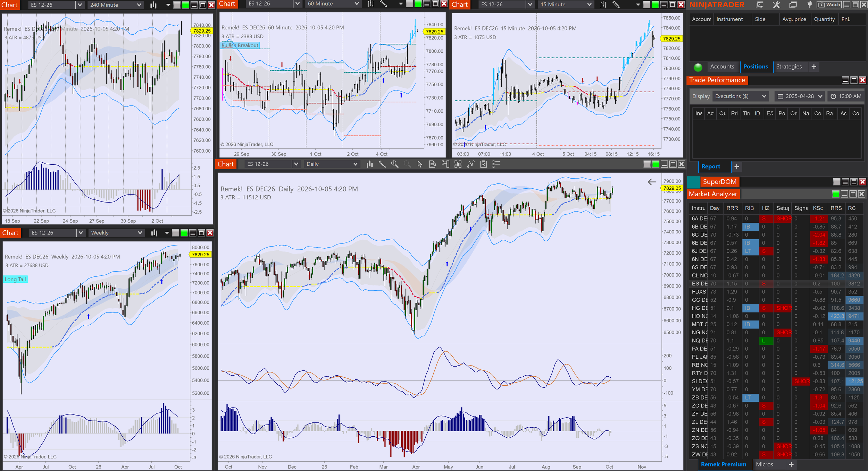Open chart style in Daily chart toolbar
Image resolution: width=868 pixels, height=471 pixels.
[370, 164]
